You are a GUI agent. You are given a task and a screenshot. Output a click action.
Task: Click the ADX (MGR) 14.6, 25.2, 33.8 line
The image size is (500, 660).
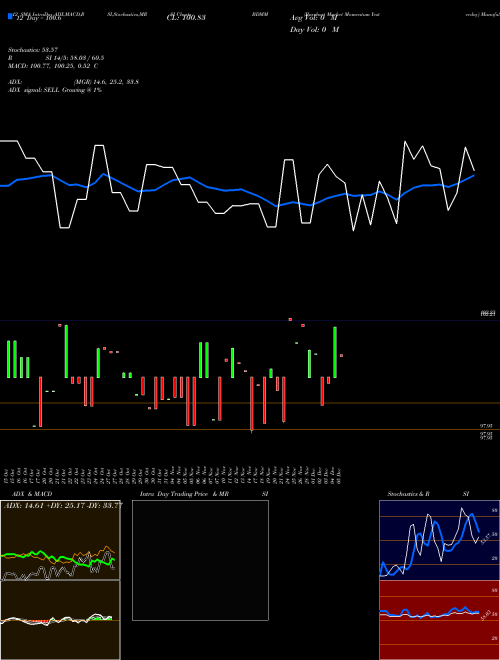tap(73, 82)
